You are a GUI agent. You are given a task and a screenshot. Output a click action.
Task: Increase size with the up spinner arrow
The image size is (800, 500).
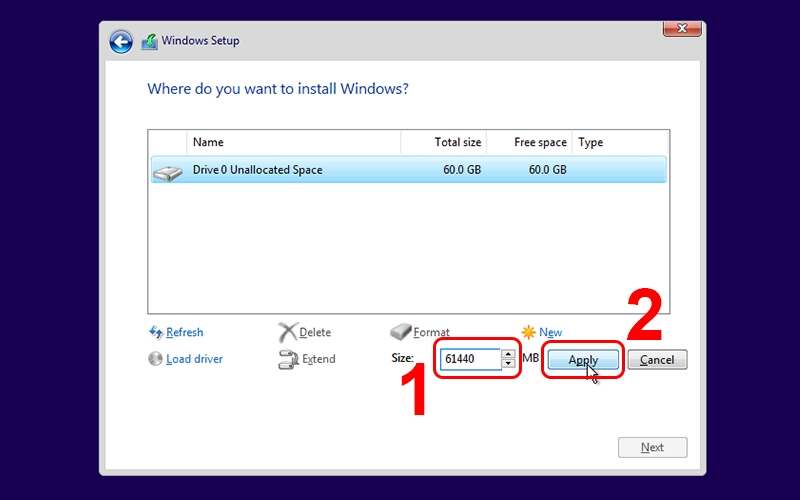tap(508, 354)
